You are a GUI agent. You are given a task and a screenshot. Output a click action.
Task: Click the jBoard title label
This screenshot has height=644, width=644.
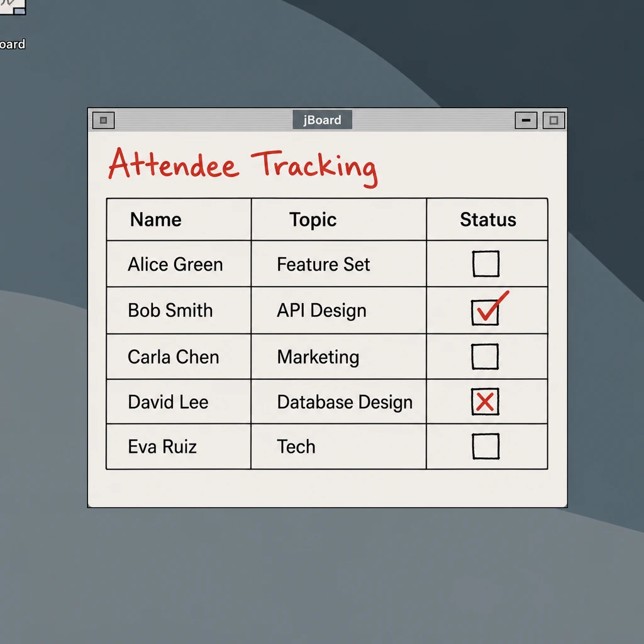pos(322,120)
